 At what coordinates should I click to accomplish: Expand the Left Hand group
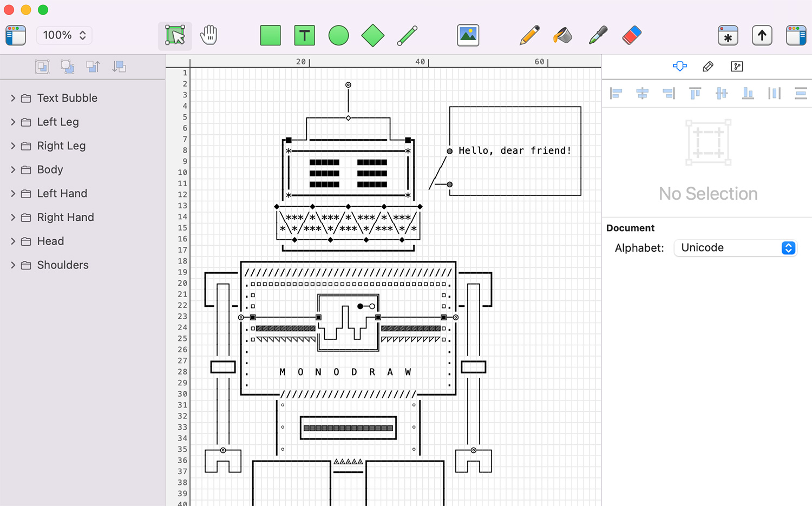click(x=13, y=193)
